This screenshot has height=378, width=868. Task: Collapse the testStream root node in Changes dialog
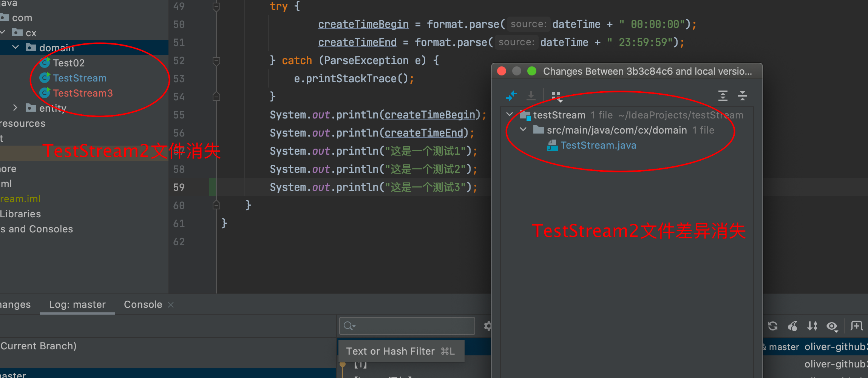pos(510,114)
